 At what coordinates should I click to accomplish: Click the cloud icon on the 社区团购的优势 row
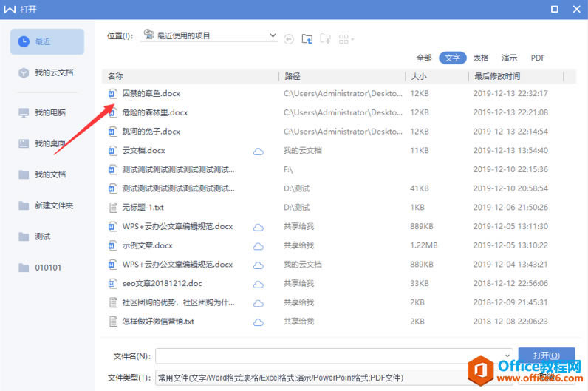point(259,303)
